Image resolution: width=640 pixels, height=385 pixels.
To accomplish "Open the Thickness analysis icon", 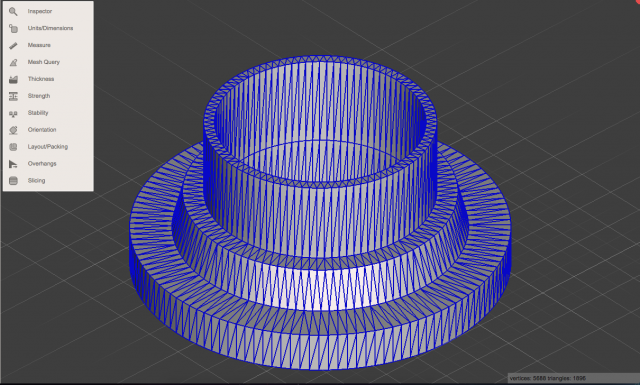I will (x=13, y=79).
